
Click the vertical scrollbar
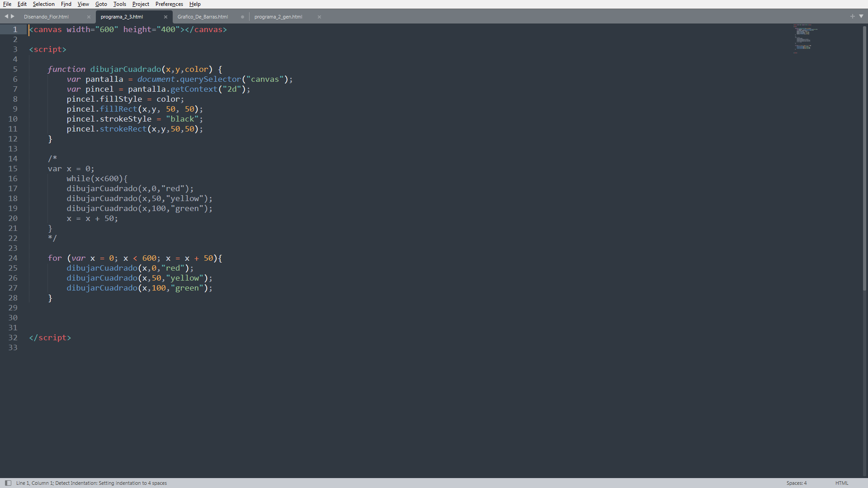[x=864, y=158]
